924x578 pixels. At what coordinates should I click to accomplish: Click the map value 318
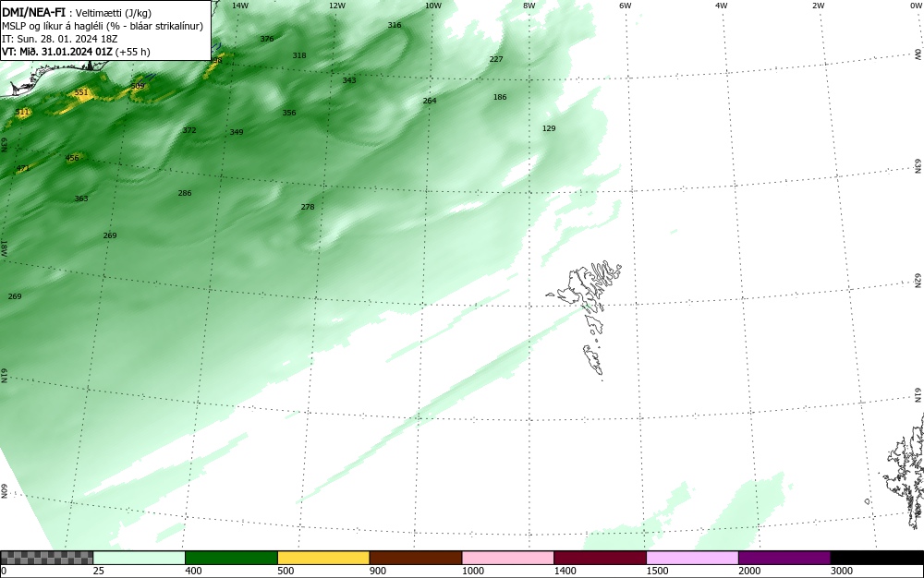299,55
